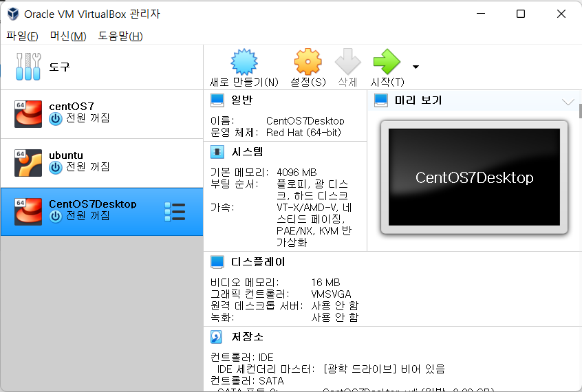Open the Machine (머신) menu
Viewport: 582px width, 392px height.
click(68, 36)
